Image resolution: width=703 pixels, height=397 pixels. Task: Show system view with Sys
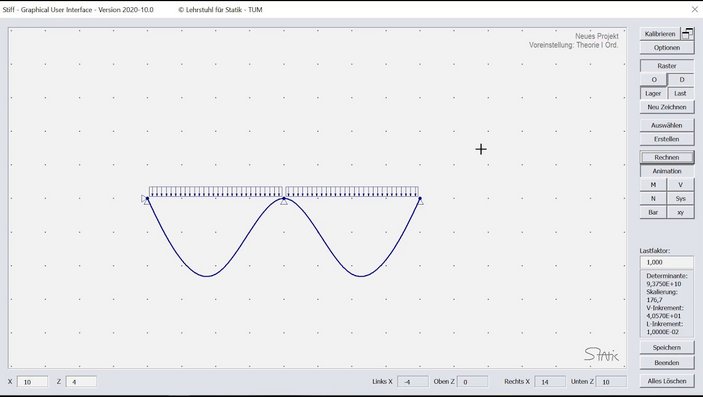(x=681, y=199)
